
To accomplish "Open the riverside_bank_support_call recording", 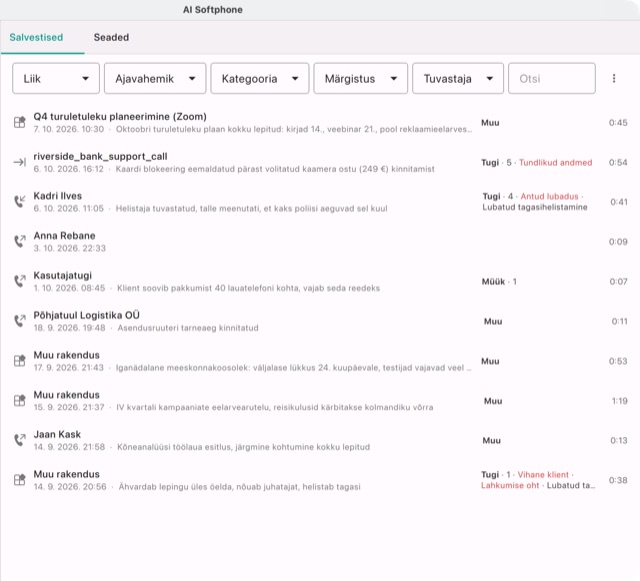I will [x=320, y=163].
